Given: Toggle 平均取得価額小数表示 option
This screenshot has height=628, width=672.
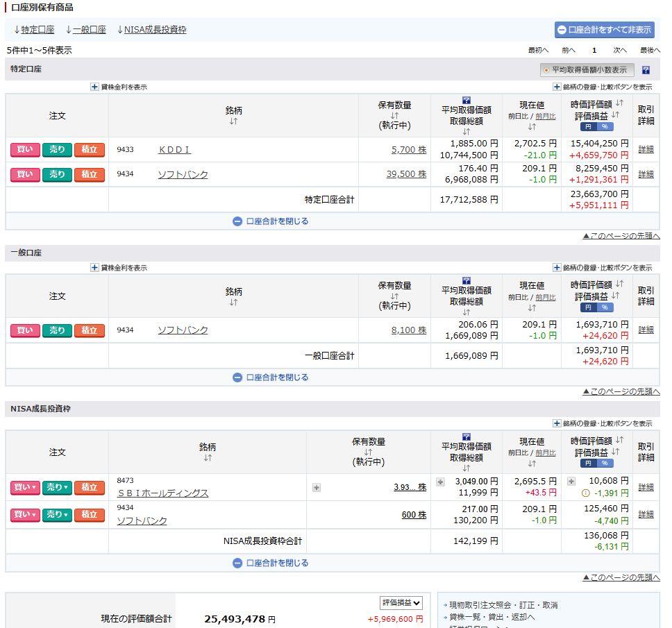Looking at the screenshot, I should pyautogui.click(x=587, y=70).
